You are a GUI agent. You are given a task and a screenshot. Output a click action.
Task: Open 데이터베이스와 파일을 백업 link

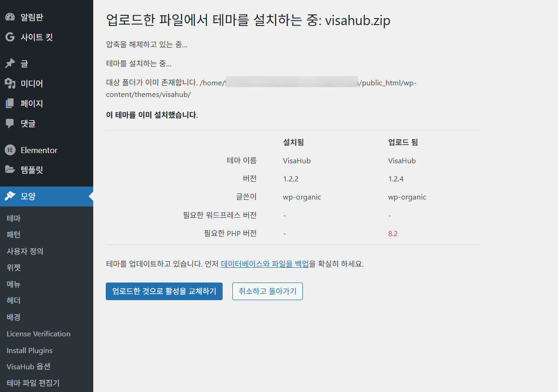pos(265,264)
